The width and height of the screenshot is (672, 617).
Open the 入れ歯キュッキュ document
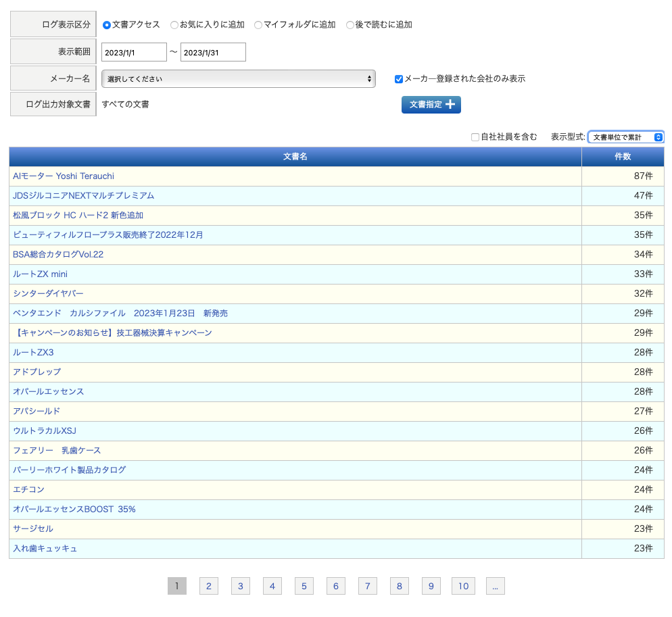[45, 549]
